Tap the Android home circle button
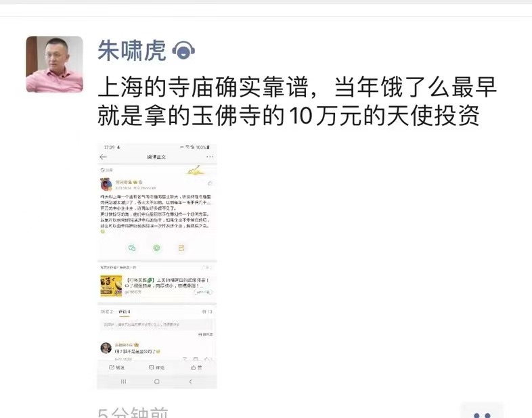Image resolution: width=532 pixels, height=418 pixels. tap(157, 381)
